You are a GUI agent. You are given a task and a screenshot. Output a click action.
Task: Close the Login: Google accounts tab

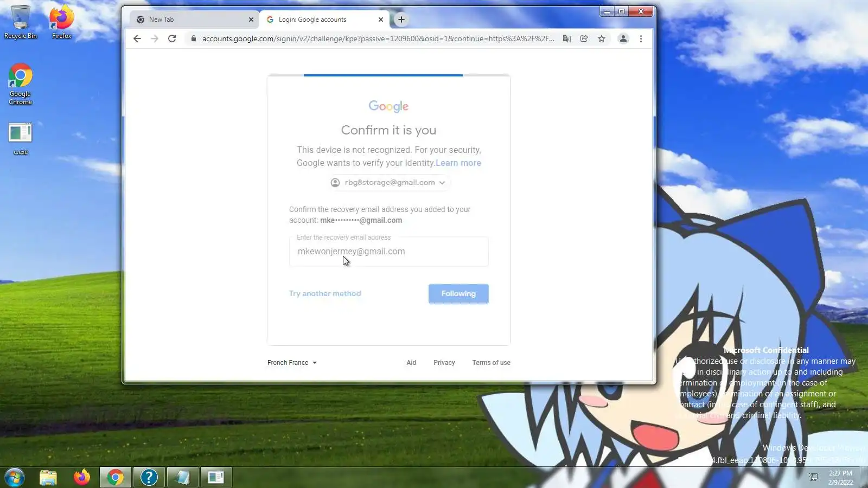click(x=381, y=20)
